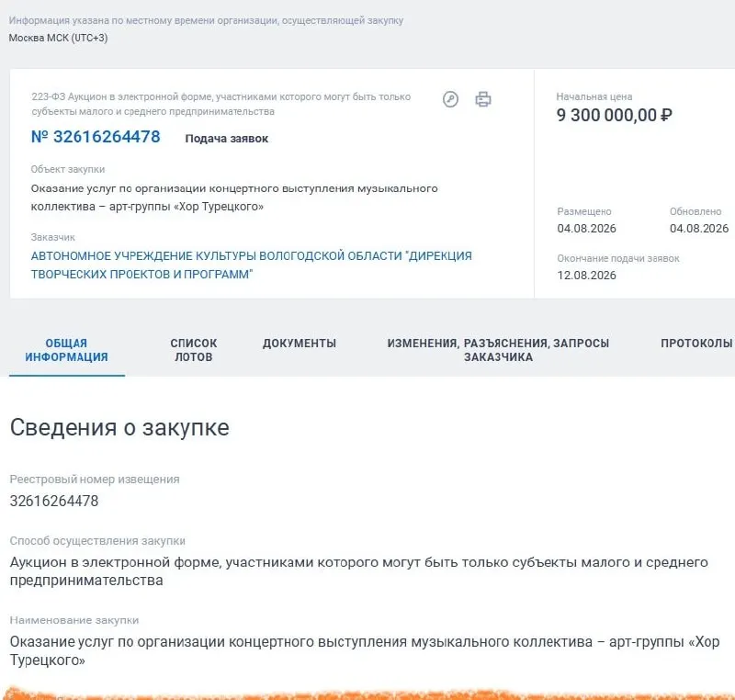
Task: Click the Обновлено date 04.08.2026
Action: coord(699,229)
